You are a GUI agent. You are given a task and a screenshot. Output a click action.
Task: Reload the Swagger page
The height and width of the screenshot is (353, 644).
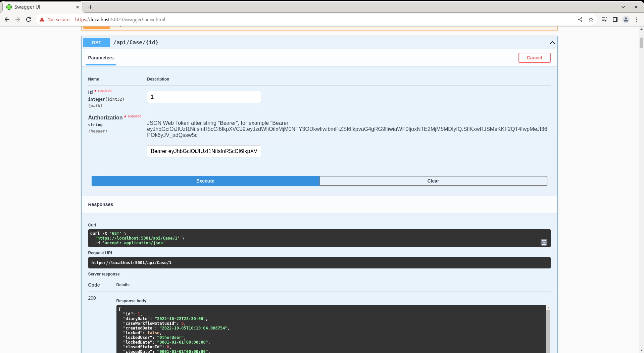tap(29, 19)
